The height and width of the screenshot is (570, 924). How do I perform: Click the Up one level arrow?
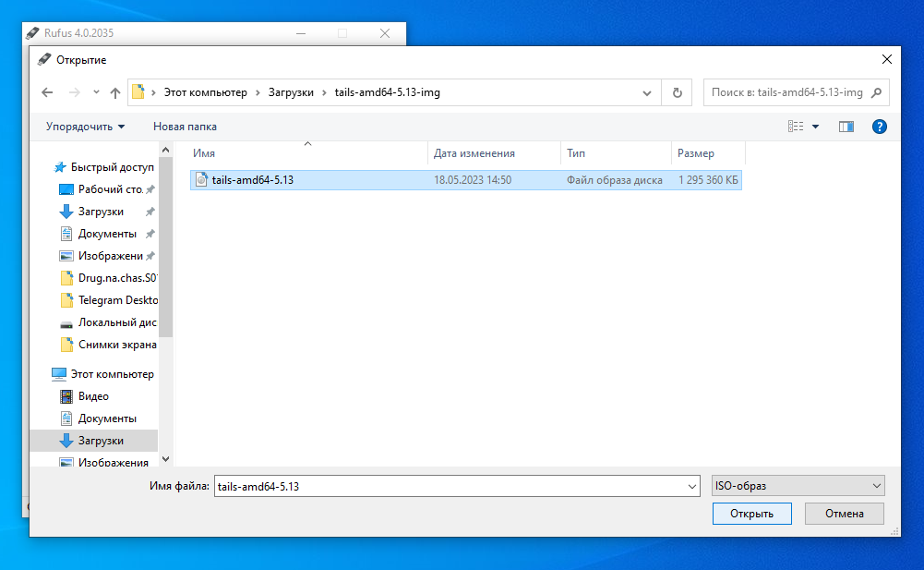[115, 92]
